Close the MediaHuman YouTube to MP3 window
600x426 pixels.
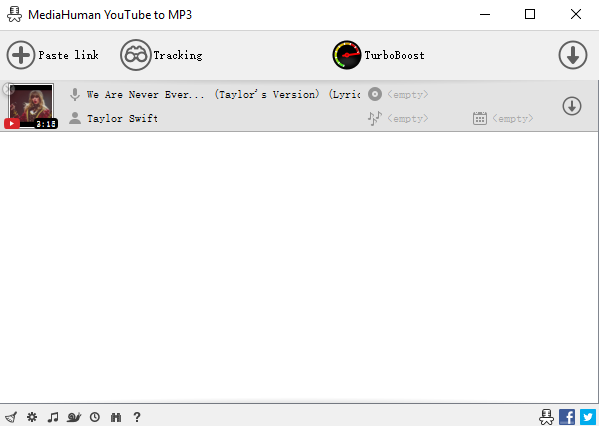click(576, 15)
